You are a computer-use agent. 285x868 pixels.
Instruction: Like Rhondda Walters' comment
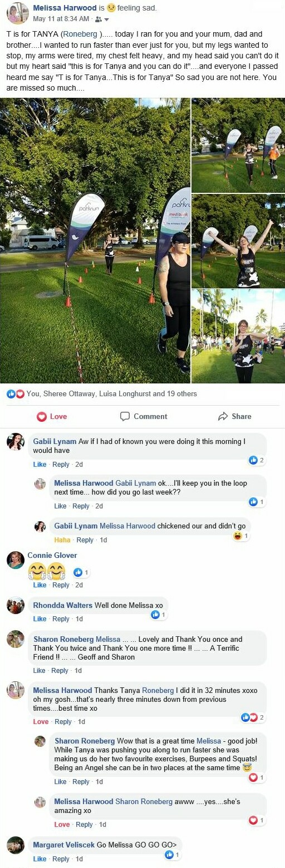[40, 619]
